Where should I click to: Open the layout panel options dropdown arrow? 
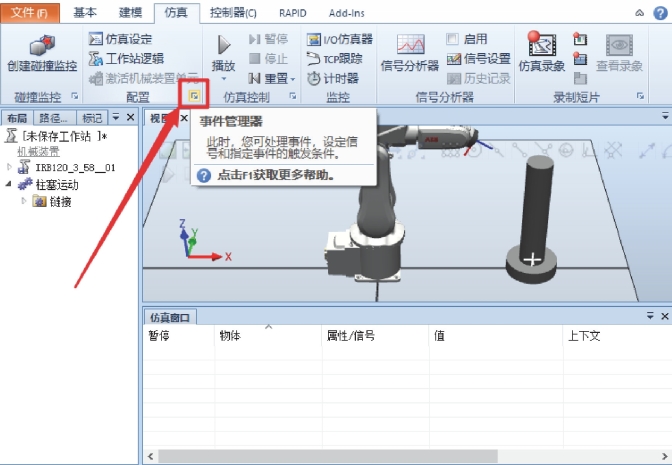(x=116, y=117)
